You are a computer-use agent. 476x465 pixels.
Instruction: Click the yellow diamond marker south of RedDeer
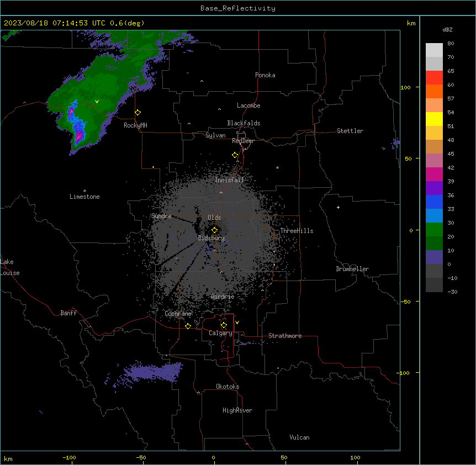coord(235,155)
